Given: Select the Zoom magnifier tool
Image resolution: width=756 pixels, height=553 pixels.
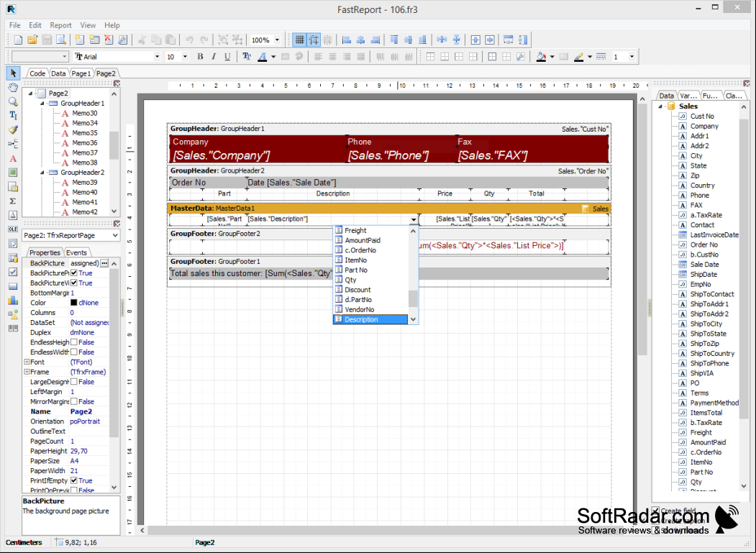Looking at the screenshot, I should (x=13, y=101).
